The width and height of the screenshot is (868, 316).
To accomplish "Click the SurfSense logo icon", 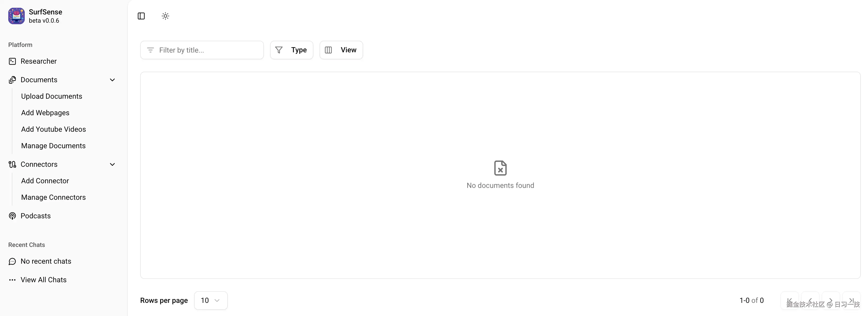I will 16,16.
